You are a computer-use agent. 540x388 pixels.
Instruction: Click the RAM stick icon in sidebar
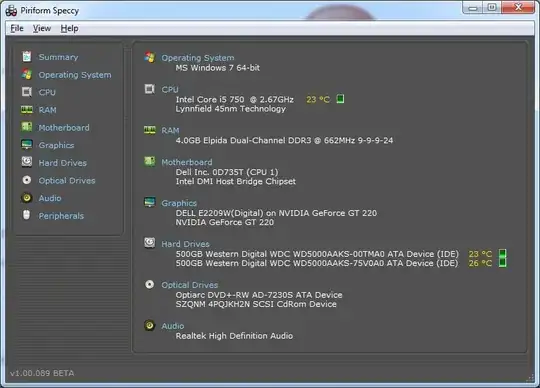pos(27,109)
